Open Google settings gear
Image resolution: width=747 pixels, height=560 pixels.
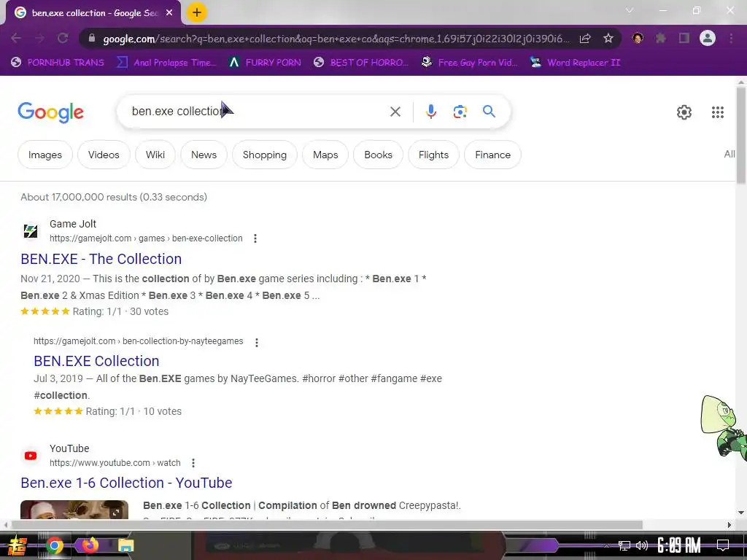[x=684, y=112]
